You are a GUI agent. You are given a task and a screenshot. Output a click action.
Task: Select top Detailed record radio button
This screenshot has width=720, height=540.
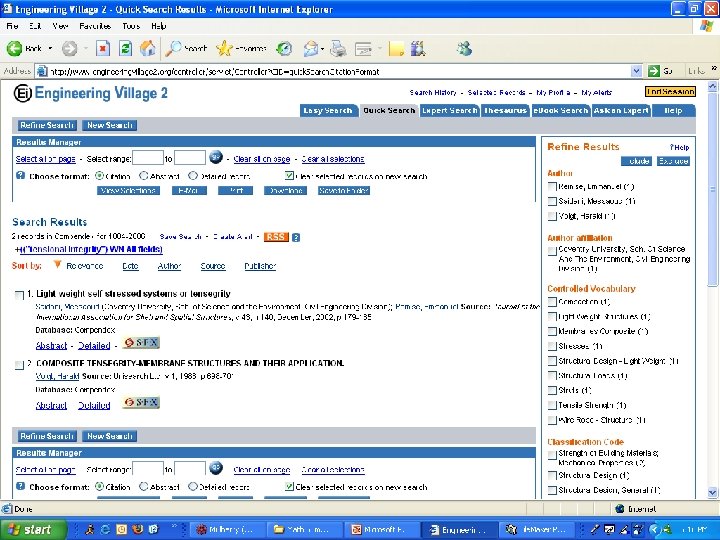tap(193, 176)
